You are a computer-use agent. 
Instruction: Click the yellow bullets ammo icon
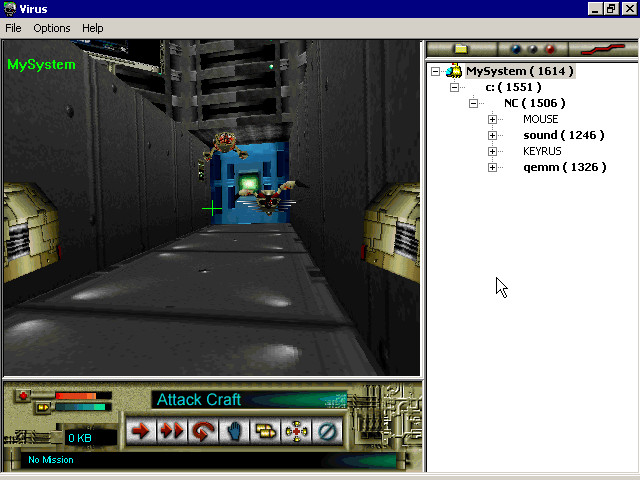265,431
